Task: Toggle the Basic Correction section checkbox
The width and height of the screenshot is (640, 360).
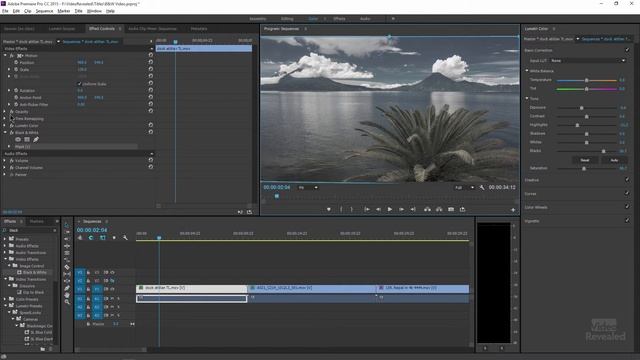Action: coord(627,50)
